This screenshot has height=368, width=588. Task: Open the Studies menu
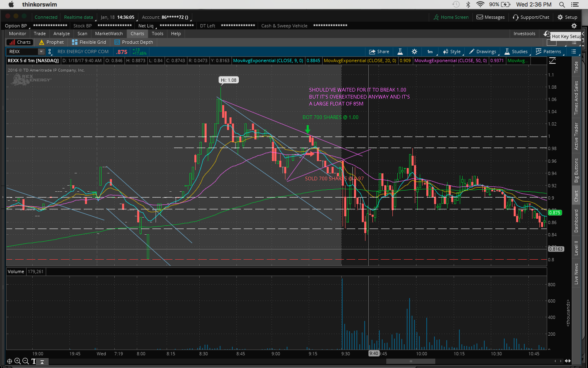(x=516, y=52)
